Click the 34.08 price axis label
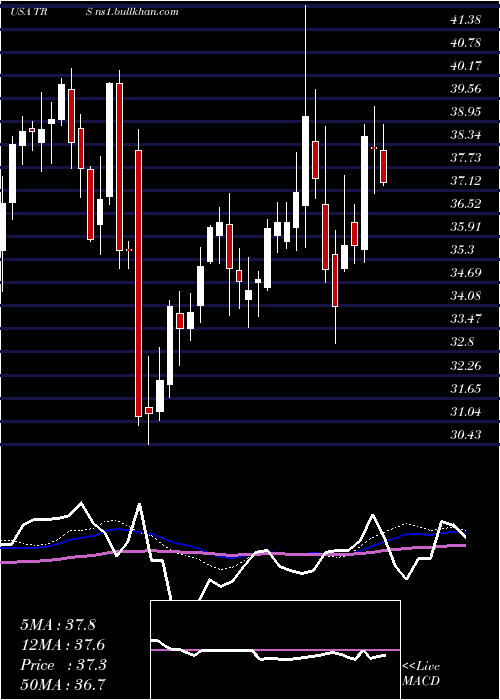 465,296
